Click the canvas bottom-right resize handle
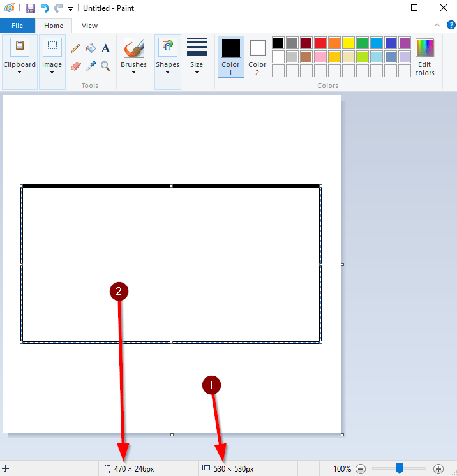Viewport: 457px width, 476px height. coord(343,435)
